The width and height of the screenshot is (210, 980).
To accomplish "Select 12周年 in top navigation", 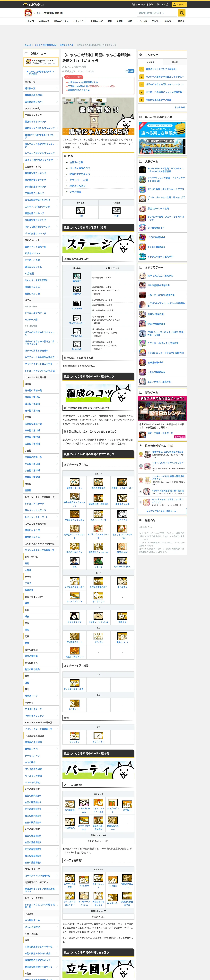I will pyautogui.click(x=181, y=21).
